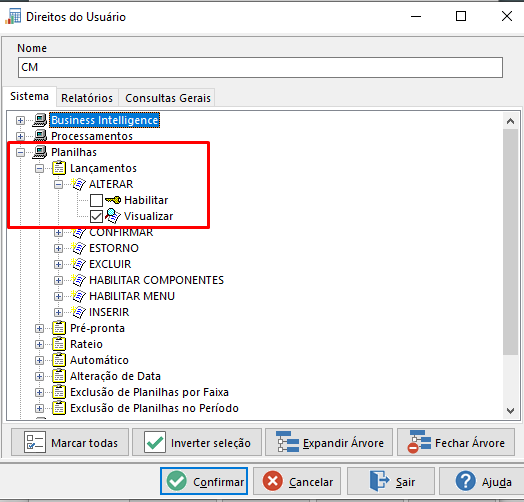Click the Pré-pronta clipboard icon

59,328
